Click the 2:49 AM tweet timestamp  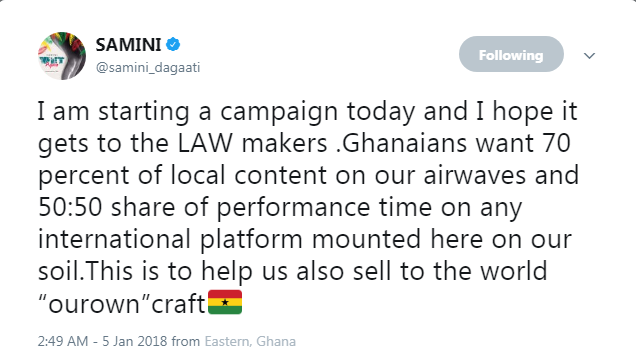point(63,341)
